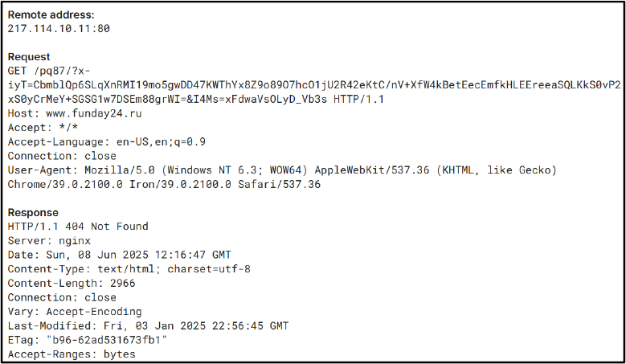
Task: Click the request Connection: close line
Action: (x=62, y=156)
